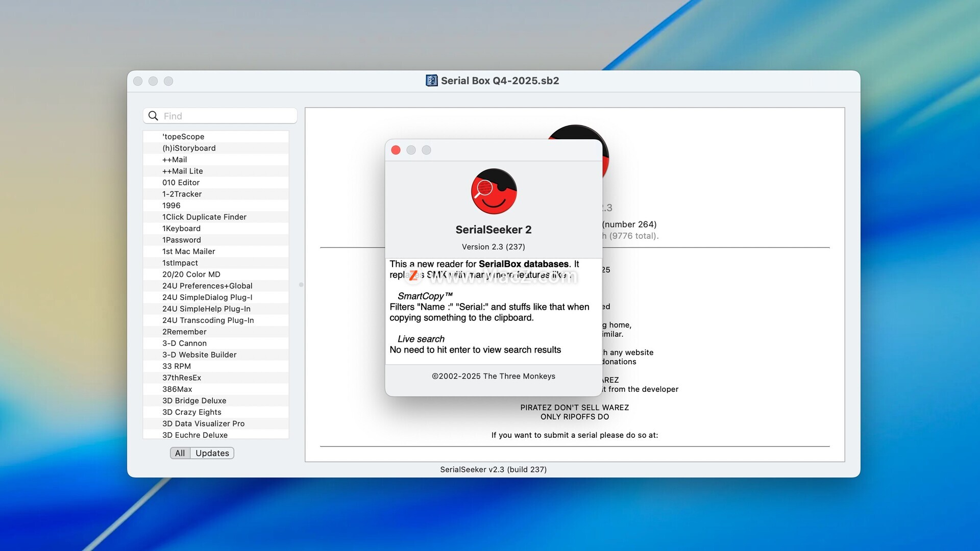The height and width of the screenshot is (551, 980).
Task: Click the split view divider handle
Action: 301,285
